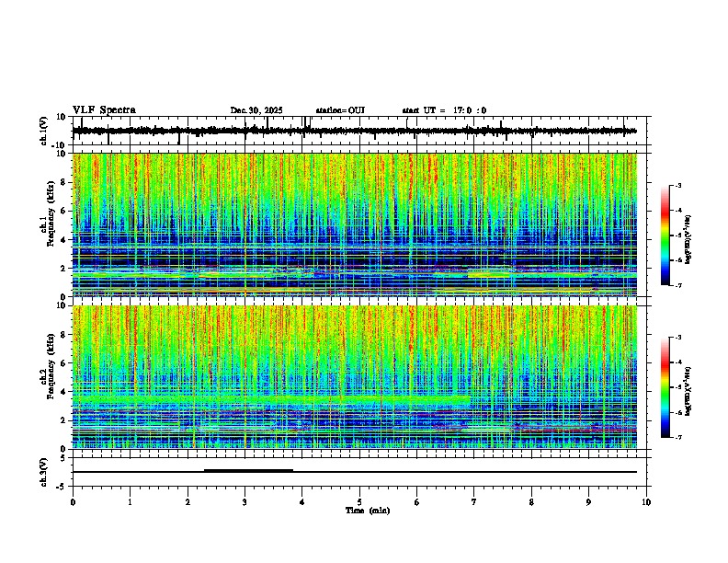Click the time axis tick label '9'
The image size is (728, 563).
(588, 502)
